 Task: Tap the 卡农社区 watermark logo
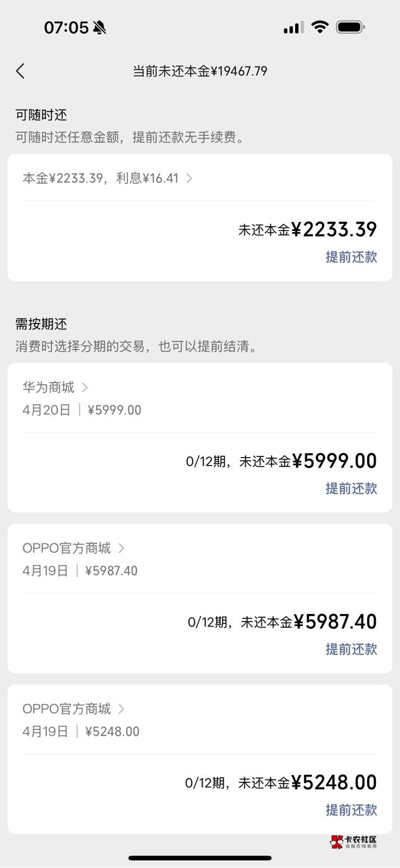[x=353, y=841]
